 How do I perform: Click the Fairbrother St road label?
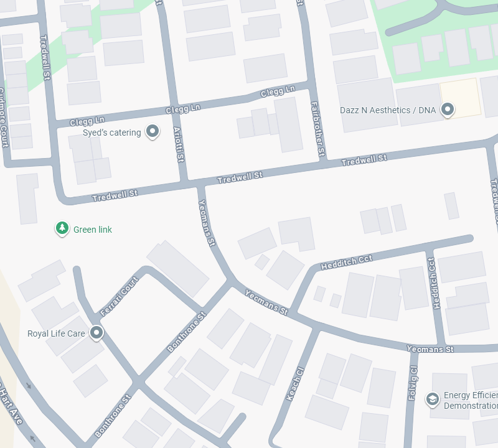[x=318, y=129]
